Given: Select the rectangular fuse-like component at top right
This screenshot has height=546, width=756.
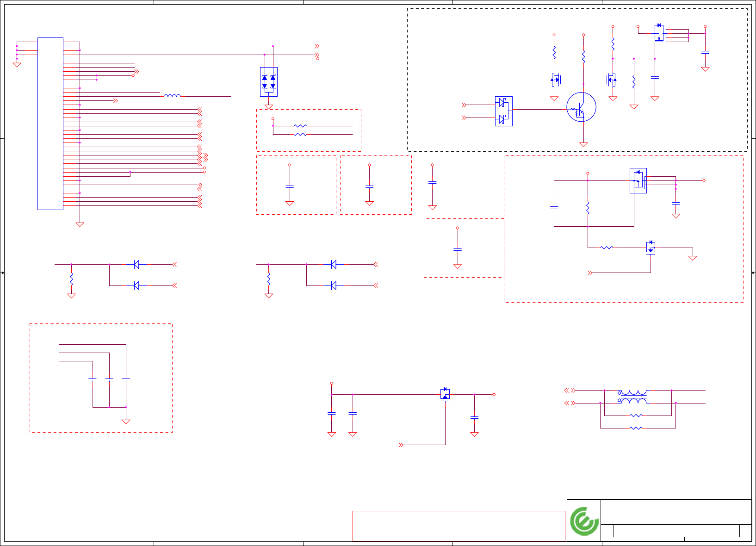Looking at the screenshot, I should click(677, 36).
